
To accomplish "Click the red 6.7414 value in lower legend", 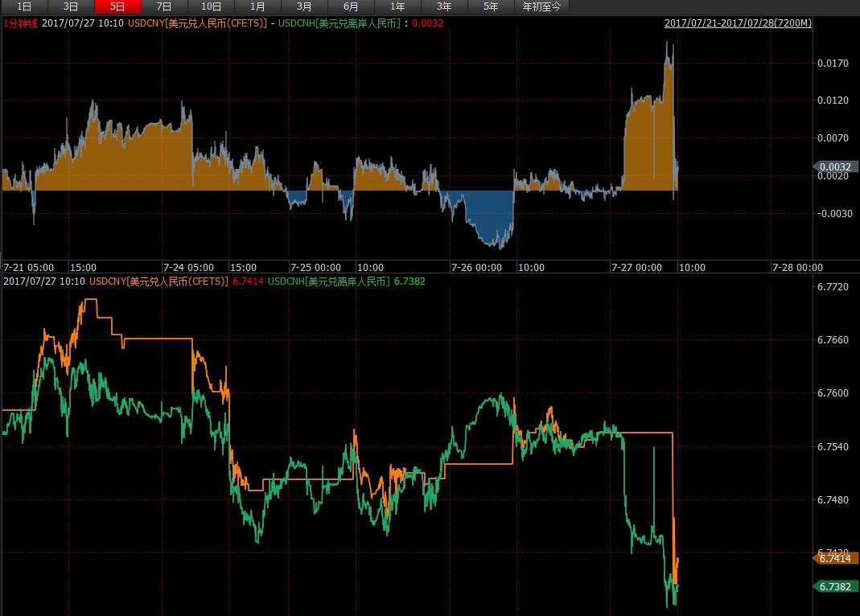I will pos(248,281).
